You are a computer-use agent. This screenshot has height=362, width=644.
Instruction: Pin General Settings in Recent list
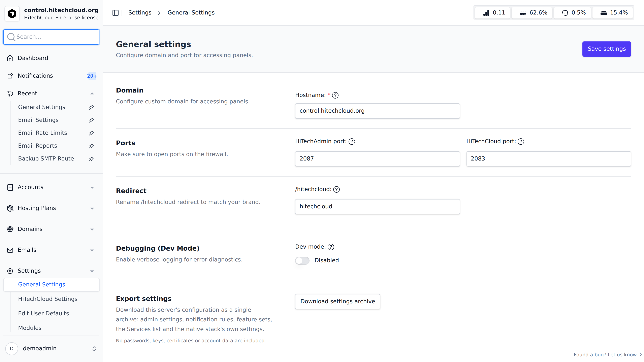coord(91,107)
